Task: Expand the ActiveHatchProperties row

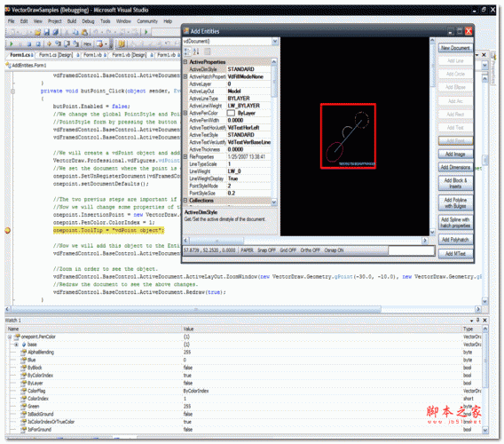Action: 185,76
